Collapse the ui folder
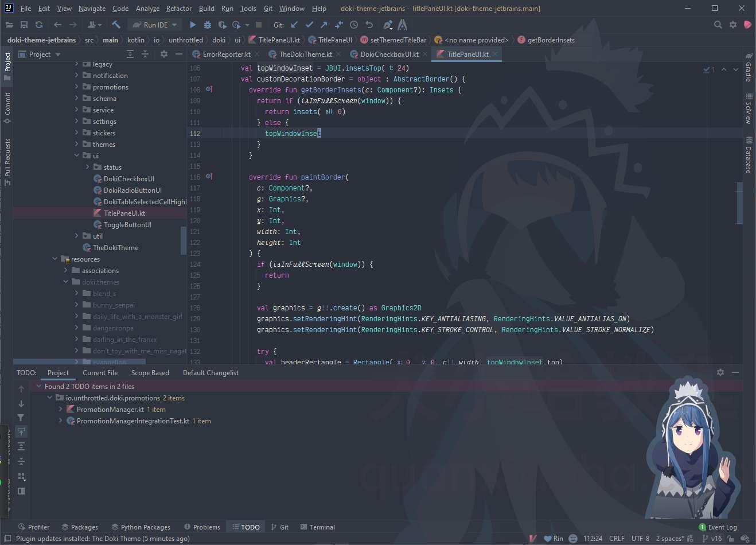 (x=77, y=156)
